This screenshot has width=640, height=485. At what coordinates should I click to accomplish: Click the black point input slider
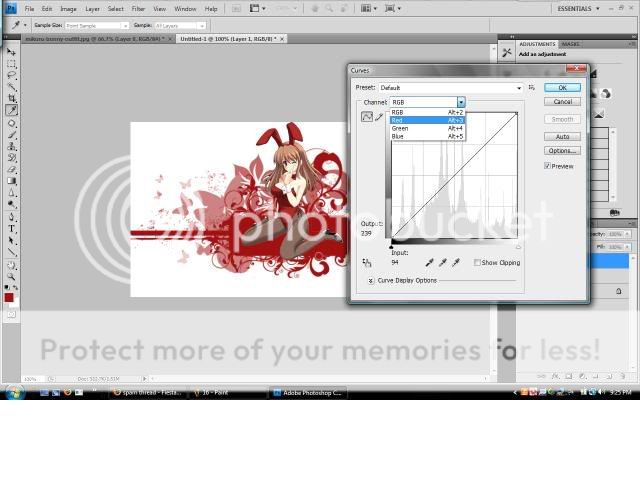pyautogui.click(x=391, y=247)
